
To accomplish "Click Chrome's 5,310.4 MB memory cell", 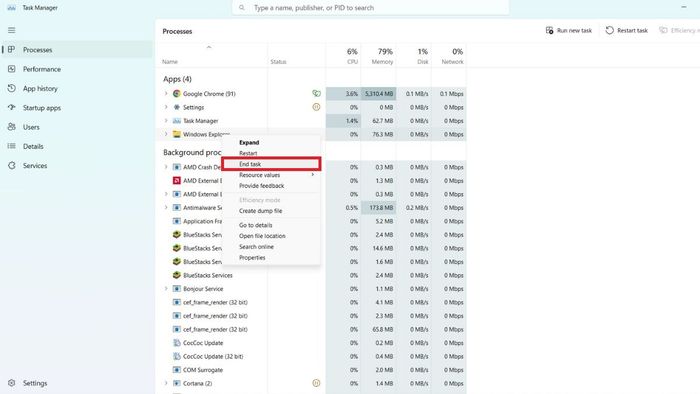I will tap(379, 94).
